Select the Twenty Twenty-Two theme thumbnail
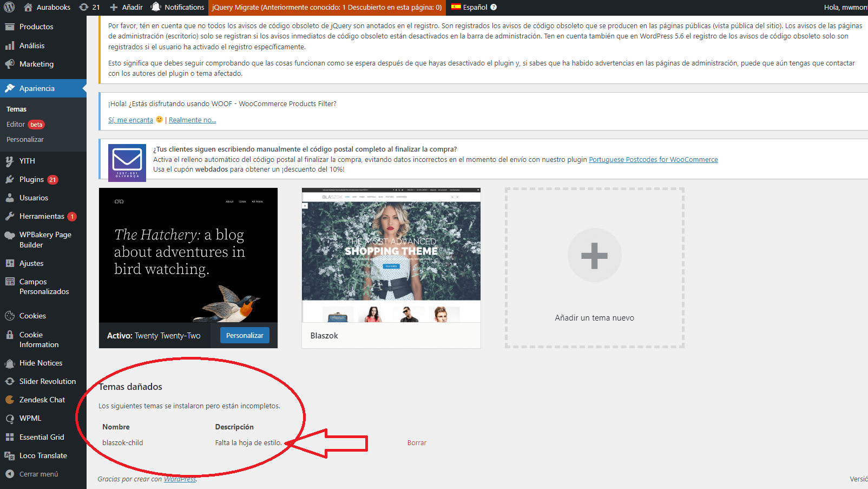Image resolution: width=868 pixels, height=489 pixels. point(188,255)
